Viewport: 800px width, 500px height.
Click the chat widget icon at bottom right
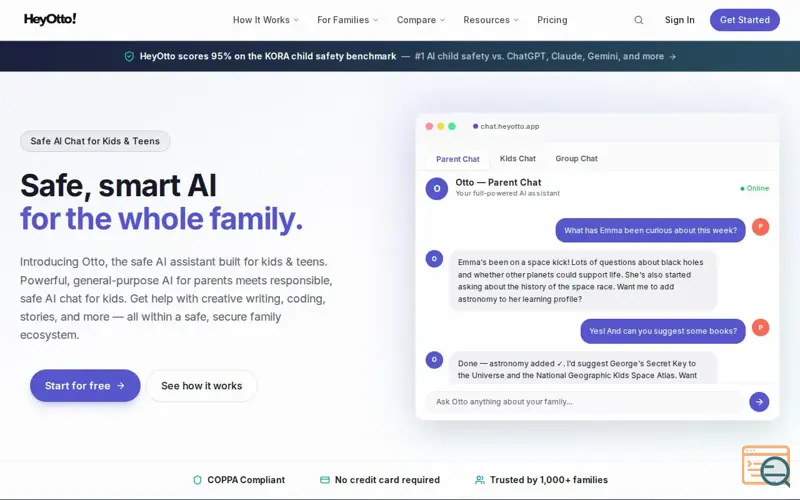click(x=766, y=466)
